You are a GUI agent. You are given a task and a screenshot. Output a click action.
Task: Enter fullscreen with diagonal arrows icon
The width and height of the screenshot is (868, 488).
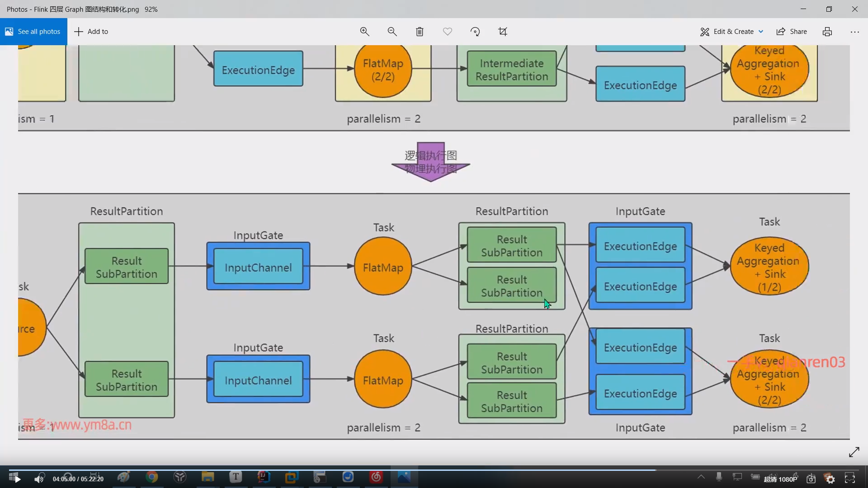click(x=854, y=452)
